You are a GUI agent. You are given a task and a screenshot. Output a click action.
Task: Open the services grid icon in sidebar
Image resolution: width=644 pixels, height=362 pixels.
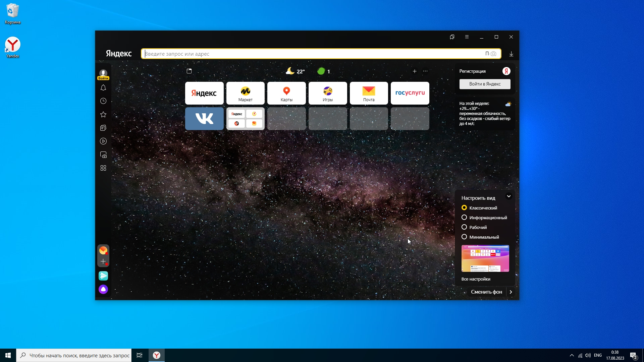point(103,168)
